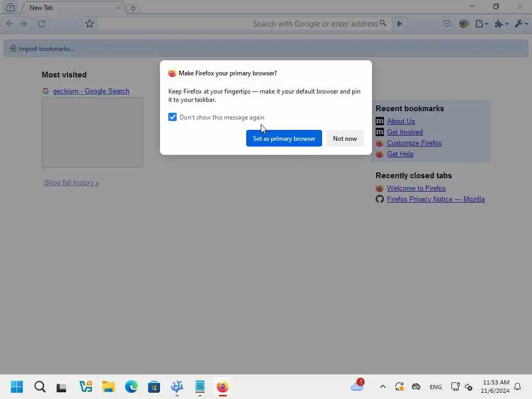Click Firefox icon in the taskbar
The height and width of the screenshot is (399, 532).
click(222, 387)
